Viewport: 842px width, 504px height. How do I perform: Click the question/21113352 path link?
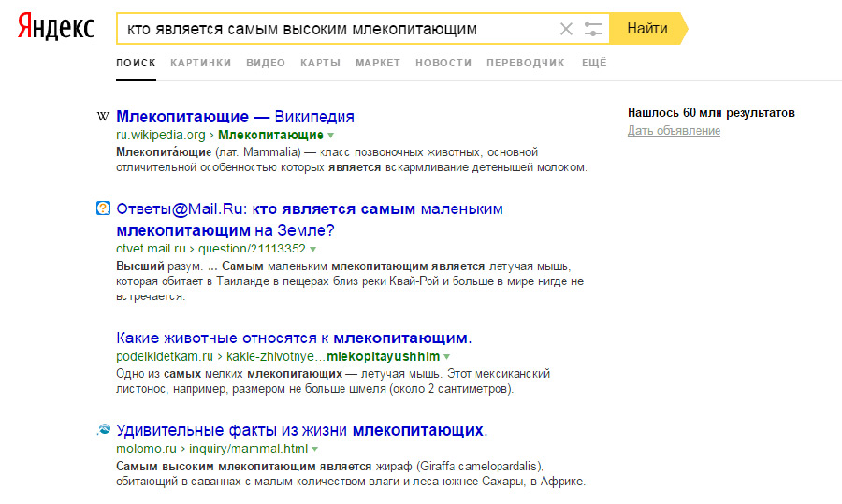tap(252, 249)
